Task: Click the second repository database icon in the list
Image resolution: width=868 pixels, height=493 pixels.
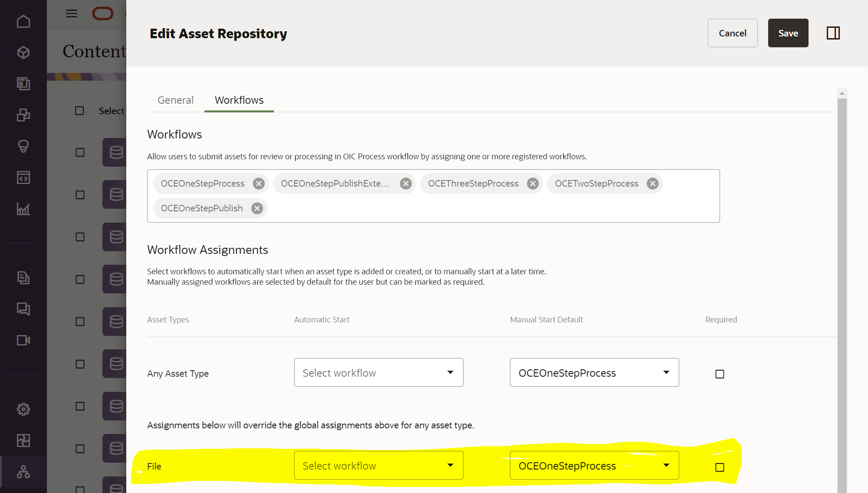Action: pyautogui.click(x=116, y=194)
